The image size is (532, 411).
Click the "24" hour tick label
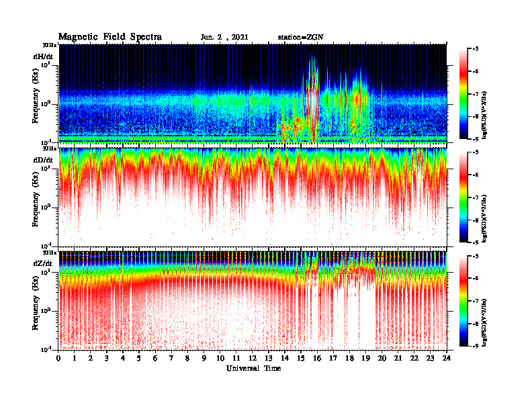pyautogui.click(x=447, y=358)
